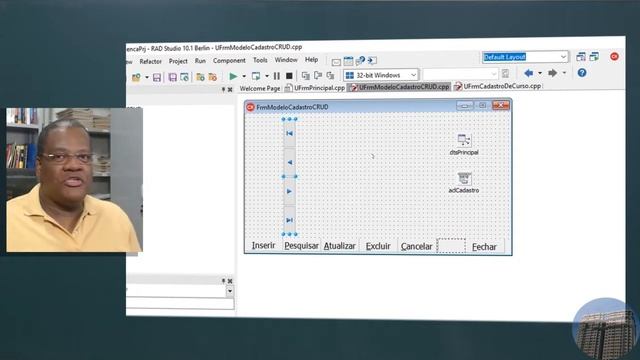Open the Project menu
The width and height of the screenshot is (640, 360).
pos(178,61)
